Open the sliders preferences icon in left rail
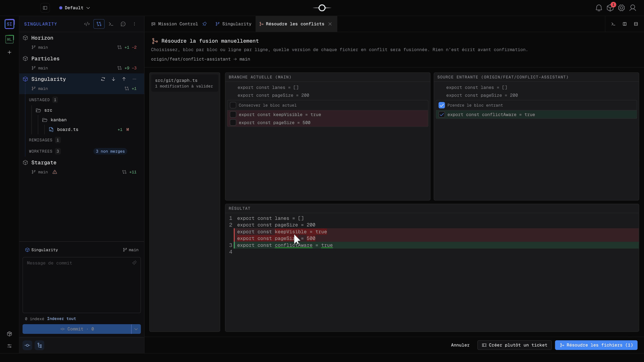The width and height of the screenshot is (644, 362). click(9, 346)
